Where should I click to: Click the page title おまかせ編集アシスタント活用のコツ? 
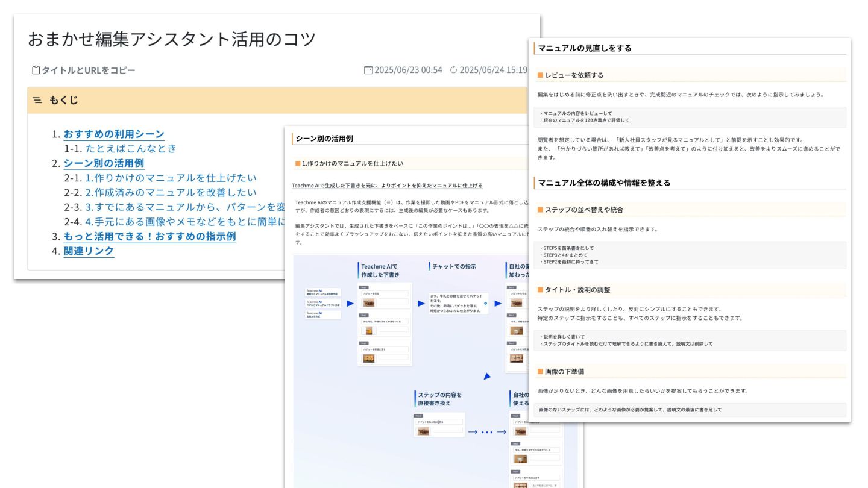172,39
